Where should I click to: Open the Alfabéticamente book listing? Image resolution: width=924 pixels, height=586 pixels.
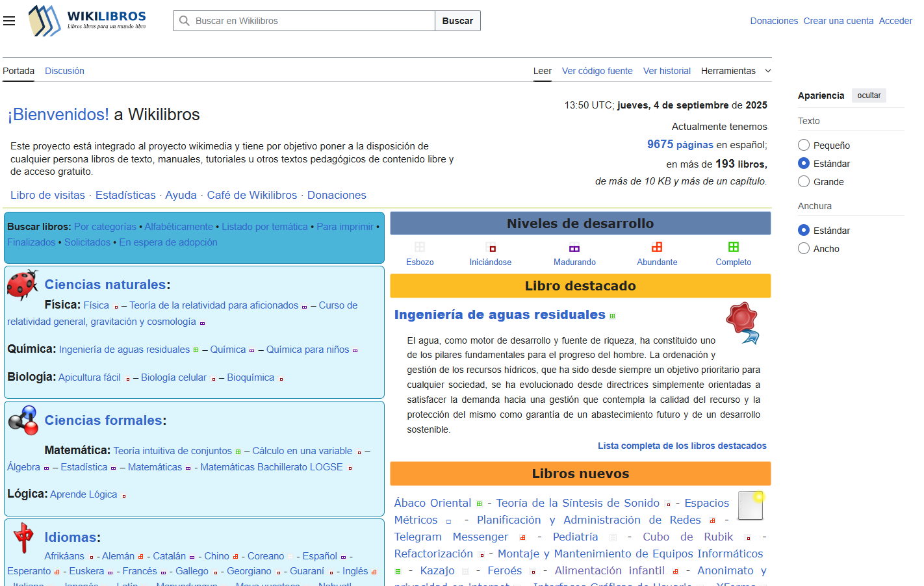[x=179, y=227]
